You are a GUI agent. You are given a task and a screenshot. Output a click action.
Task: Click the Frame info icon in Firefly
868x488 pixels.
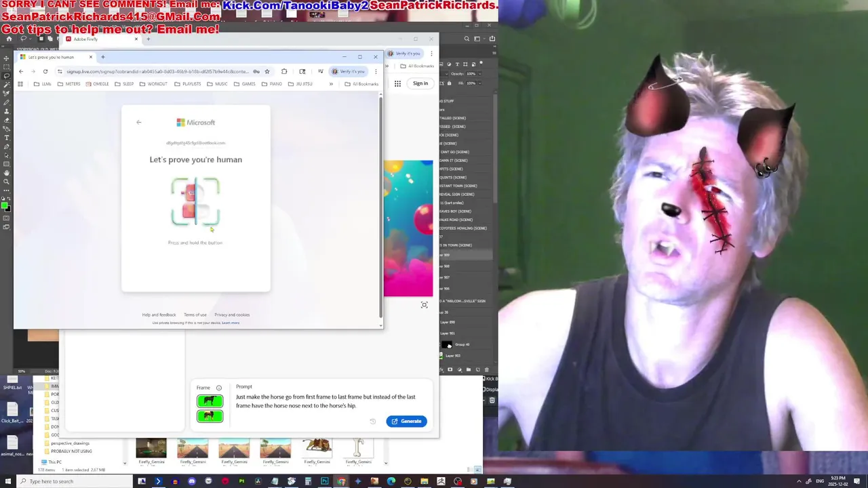(218, 388)
